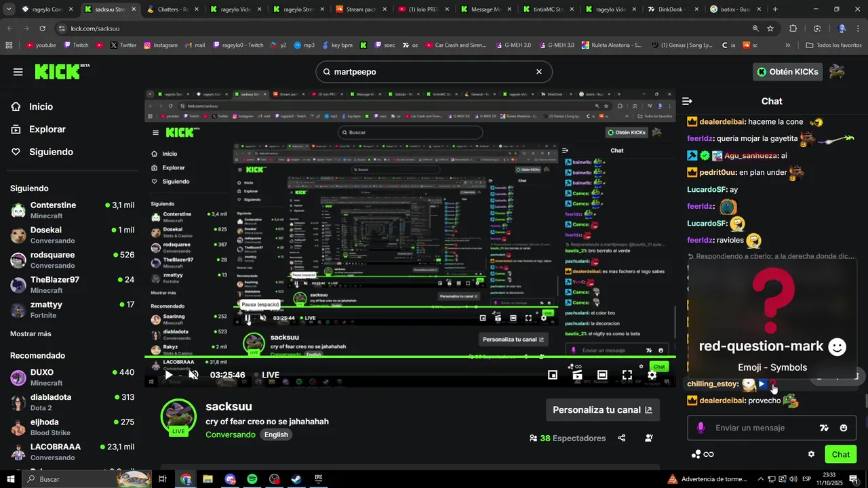Switch to DinkDonk browser tab
Image resolution: width=868 pixels, height=488 pixels.
pyautogui.click(x=673, y=9)
